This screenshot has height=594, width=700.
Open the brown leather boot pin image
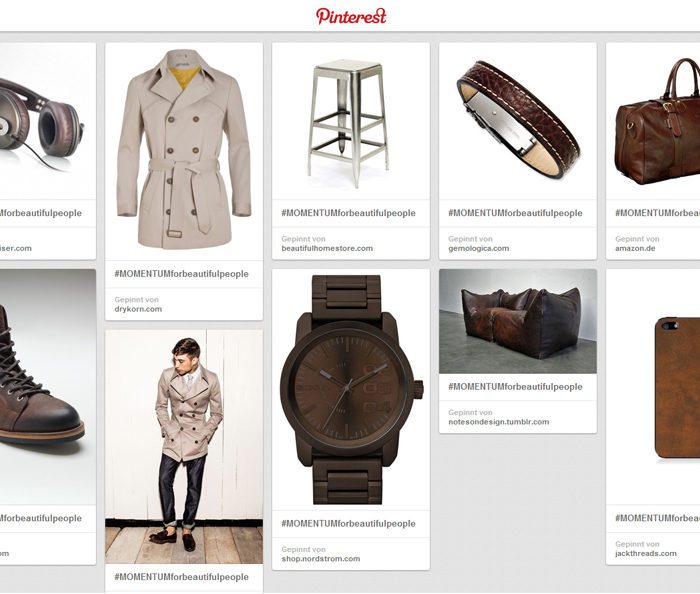point(47,387)
